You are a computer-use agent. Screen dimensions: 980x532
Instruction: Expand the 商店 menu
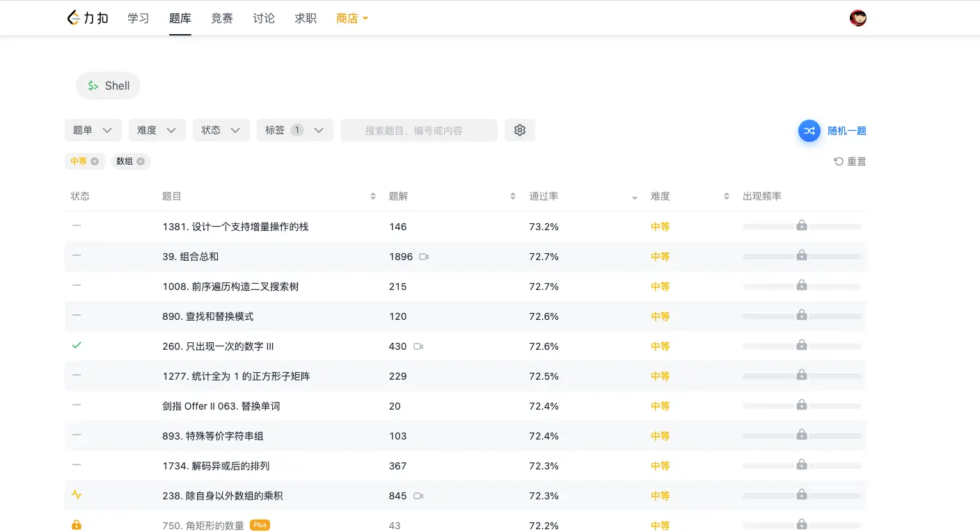tap(352, 19)
